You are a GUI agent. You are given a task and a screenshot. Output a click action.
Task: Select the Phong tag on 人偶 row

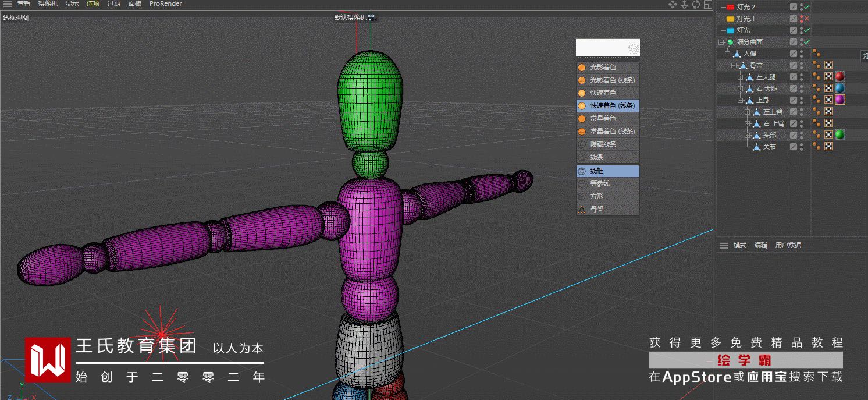click(x=817, y=54)
